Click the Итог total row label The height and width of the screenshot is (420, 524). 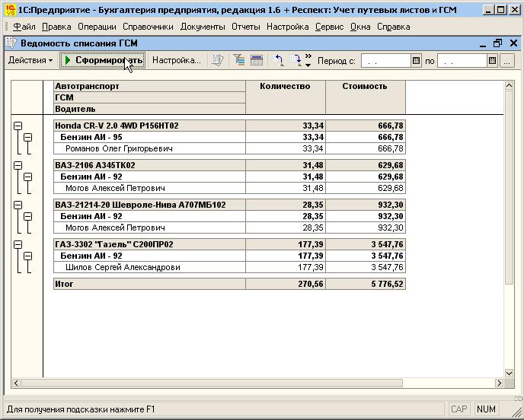pos(150,284)
